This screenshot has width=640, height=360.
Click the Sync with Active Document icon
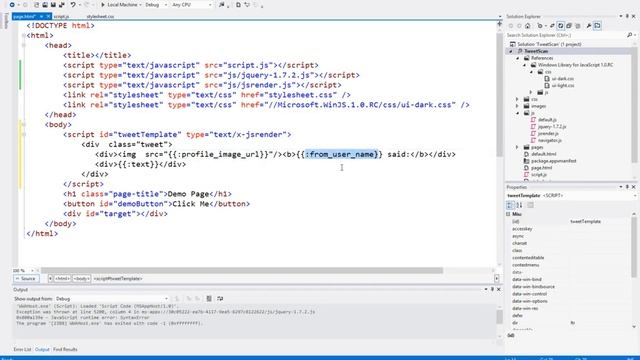552,26
